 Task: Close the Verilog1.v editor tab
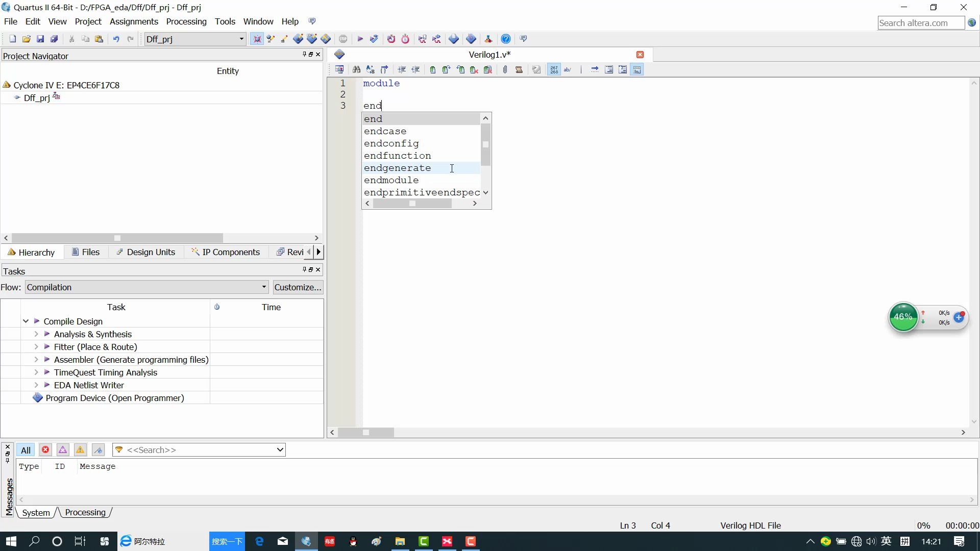click(x=640, y=55)
